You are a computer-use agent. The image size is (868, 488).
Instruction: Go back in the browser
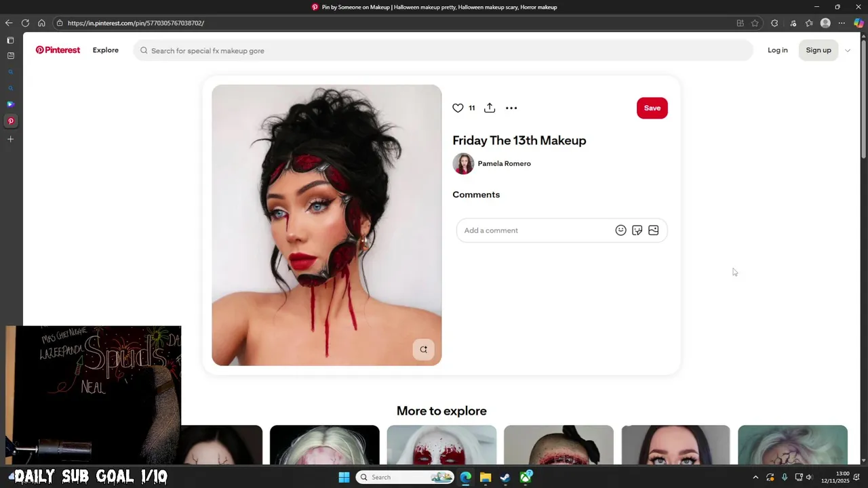click(9, 23)
